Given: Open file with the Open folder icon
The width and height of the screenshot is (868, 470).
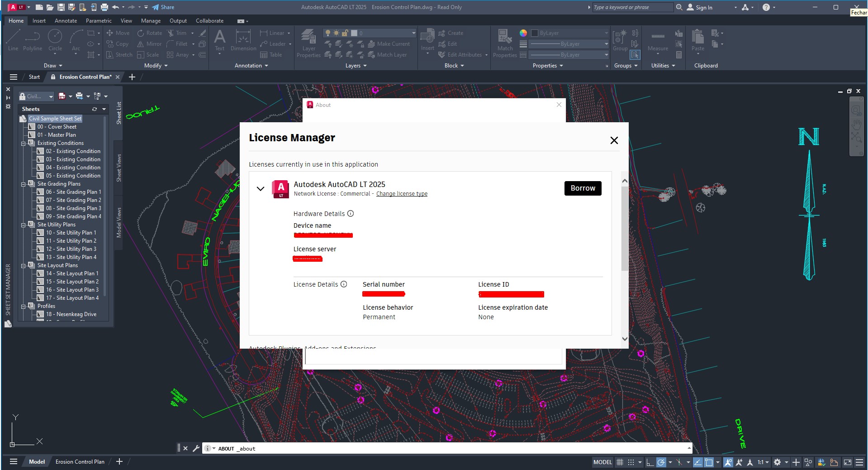Looking at the screenshot, I should (x=50, y=7).
